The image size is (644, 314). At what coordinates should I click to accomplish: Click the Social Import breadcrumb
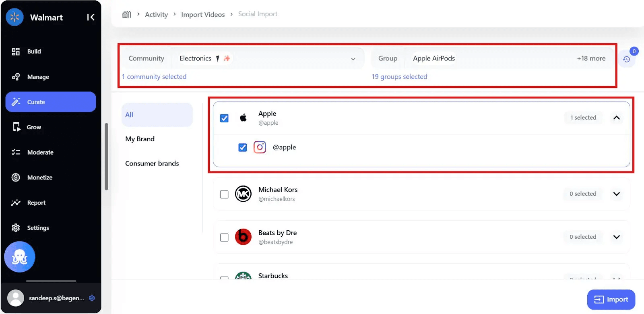(x=258, y=14)
